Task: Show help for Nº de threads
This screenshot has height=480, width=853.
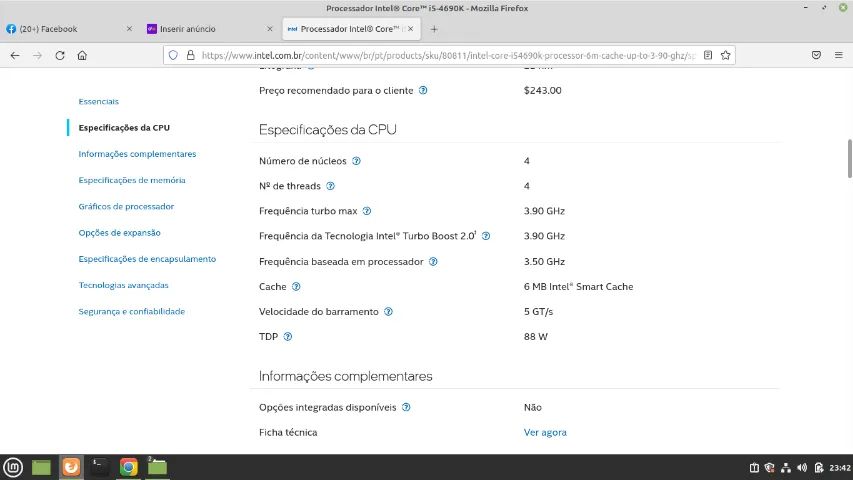Action: [330, 186]
